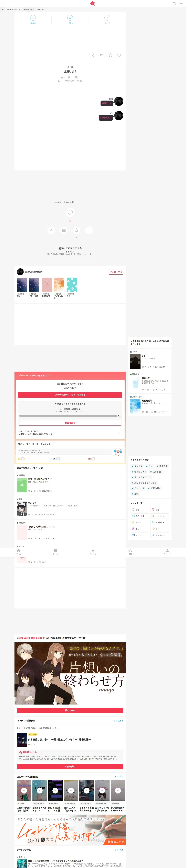186x868 pixels.
Task: Go to previous episode (前の話) arrow
Action: (x=33, y=18)
